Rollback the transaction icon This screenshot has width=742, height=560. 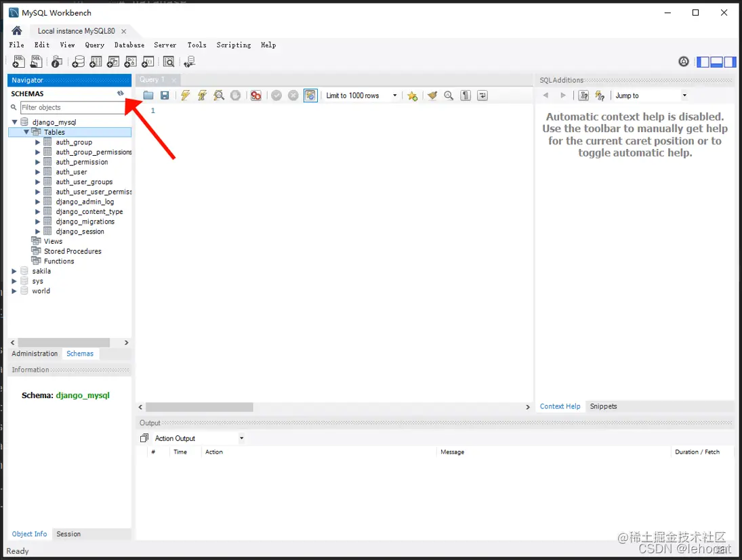(293, 95)
